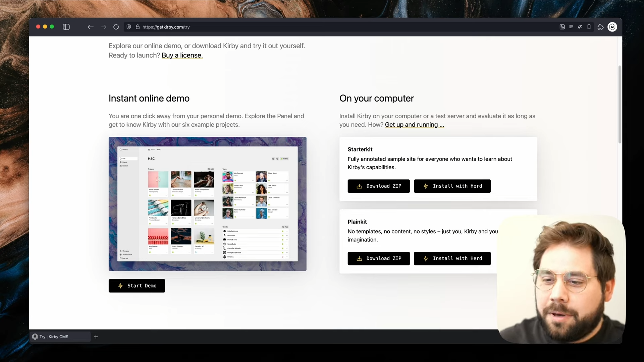Follow the Get up and running link

tap(414, 125)
